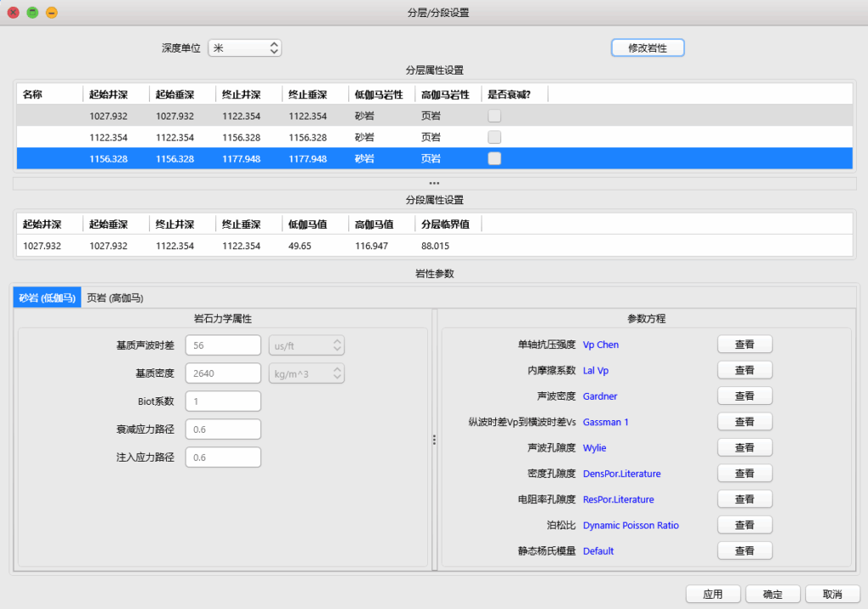Screen dimensions: 868x609
Task: View the 泊松比 Dynamic Poisson Ratio equation
Action: tap(744, 525)
